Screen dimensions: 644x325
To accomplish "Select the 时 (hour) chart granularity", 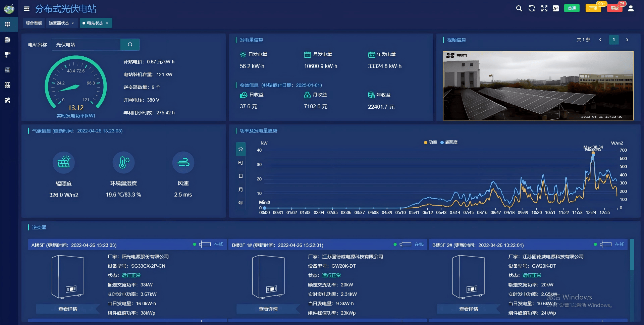I will click(x=240, y=163).
